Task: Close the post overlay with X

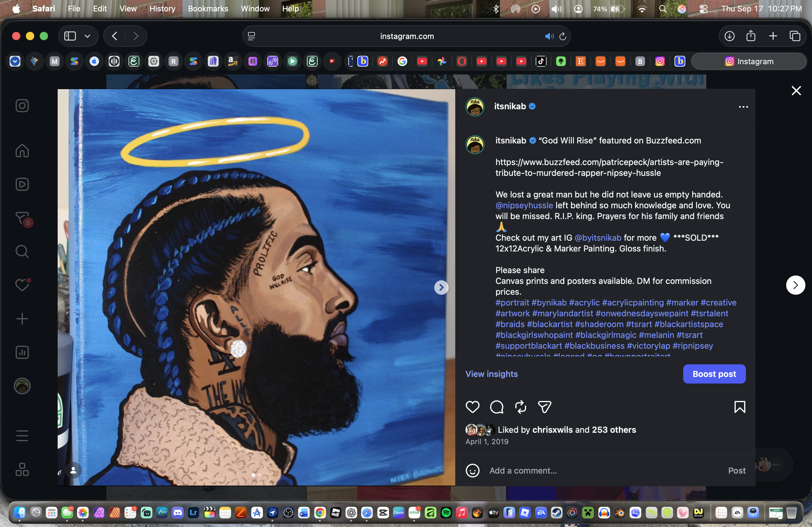Action: click(x=796, y=91)
